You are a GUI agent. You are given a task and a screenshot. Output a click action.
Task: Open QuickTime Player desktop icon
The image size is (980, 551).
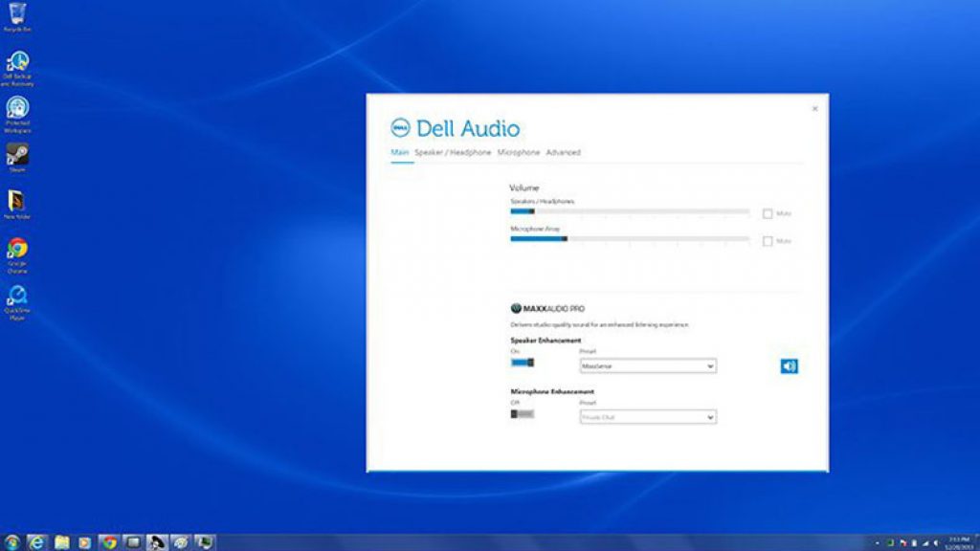click(17, 303)
